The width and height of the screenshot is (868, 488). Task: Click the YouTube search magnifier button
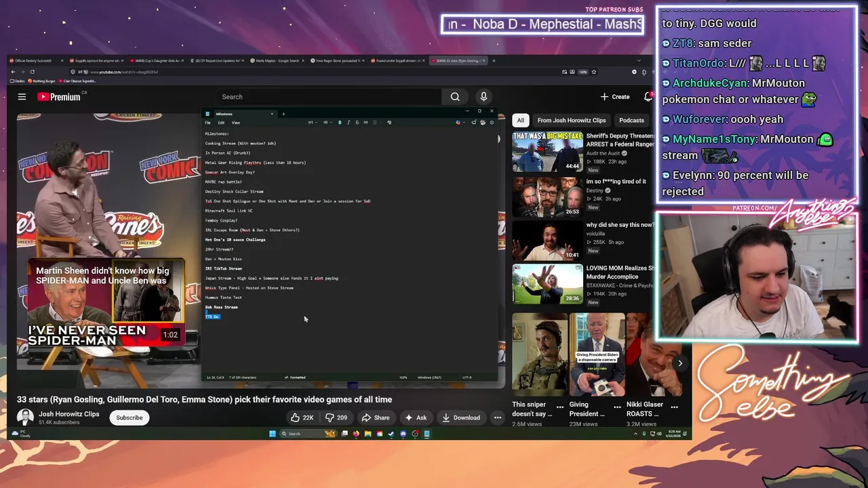tap(455, 97)
